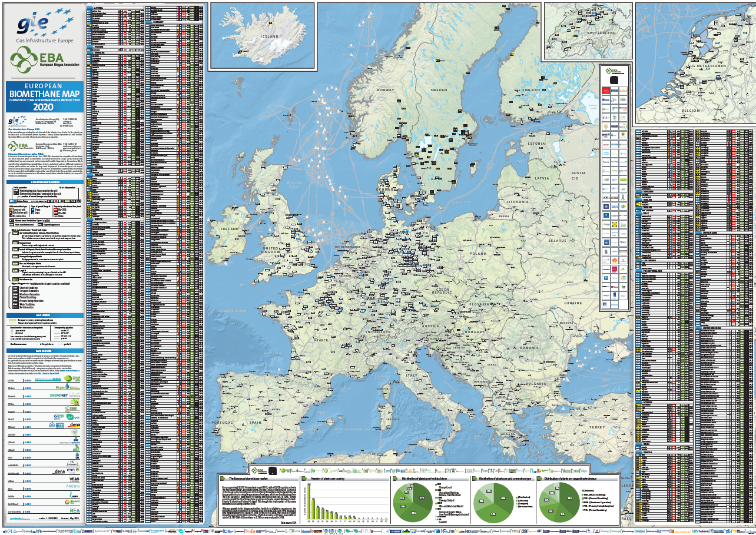Click the FINLAND label on the map

(532, 90)
